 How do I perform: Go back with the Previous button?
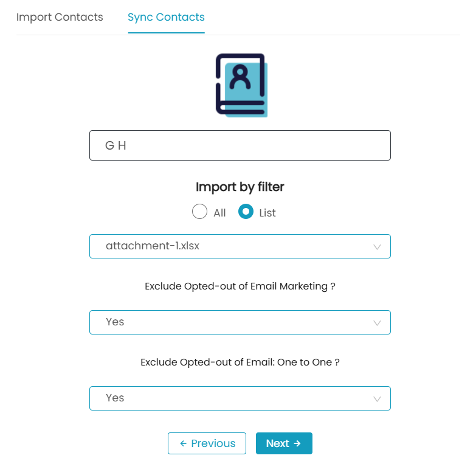pos(207,443)
